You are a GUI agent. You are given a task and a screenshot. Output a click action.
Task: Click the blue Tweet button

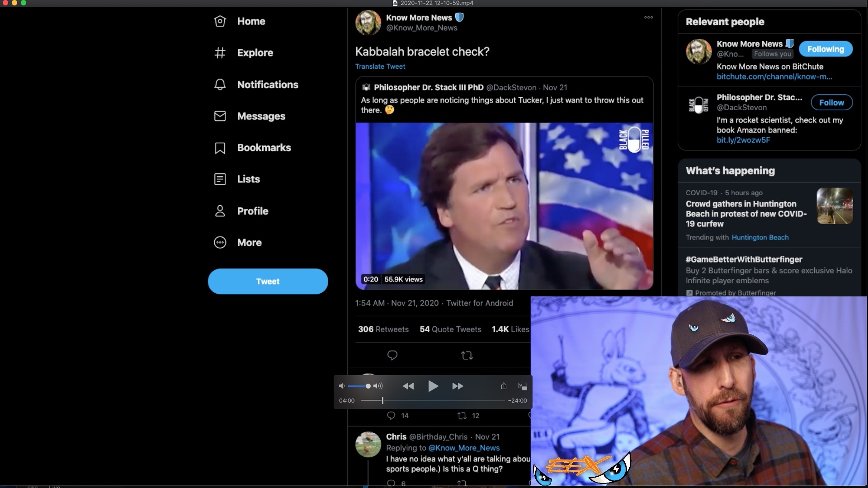click(x=268, y=282)
